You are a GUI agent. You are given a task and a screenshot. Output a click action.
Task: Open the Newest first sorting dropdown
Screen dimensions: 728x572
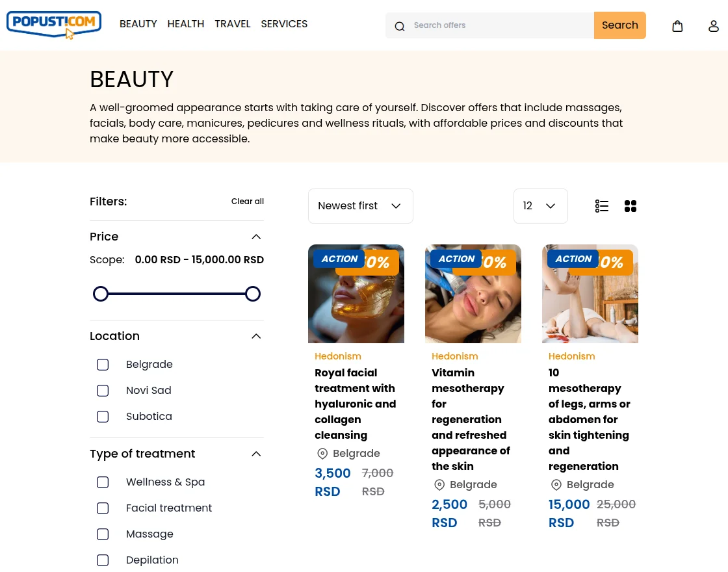coord(360,206)
